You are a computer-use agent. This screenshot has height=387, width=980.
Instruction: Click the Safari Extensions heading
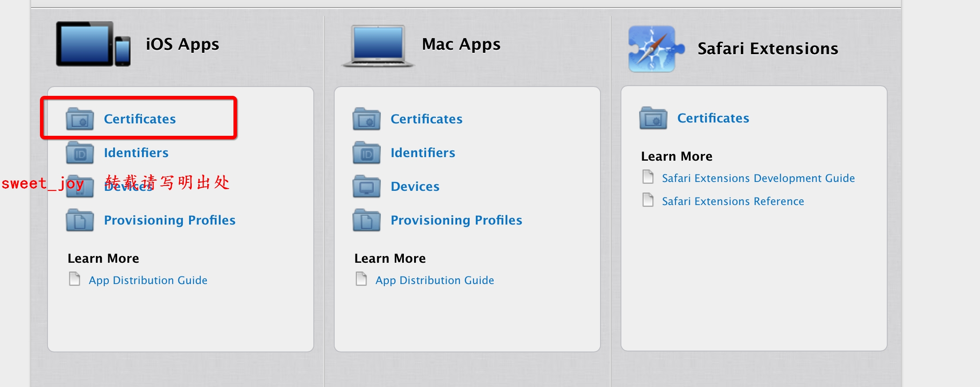point(768,48)
